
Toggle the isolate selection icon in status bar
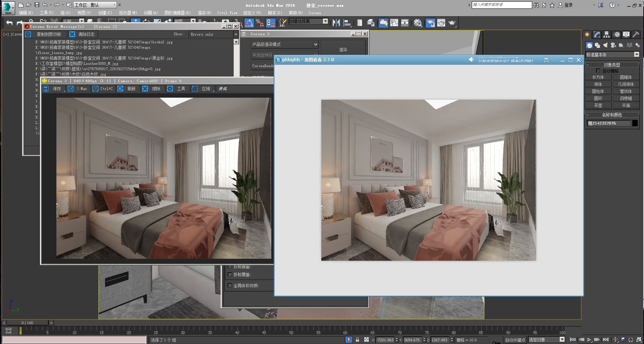pos(349,340)
